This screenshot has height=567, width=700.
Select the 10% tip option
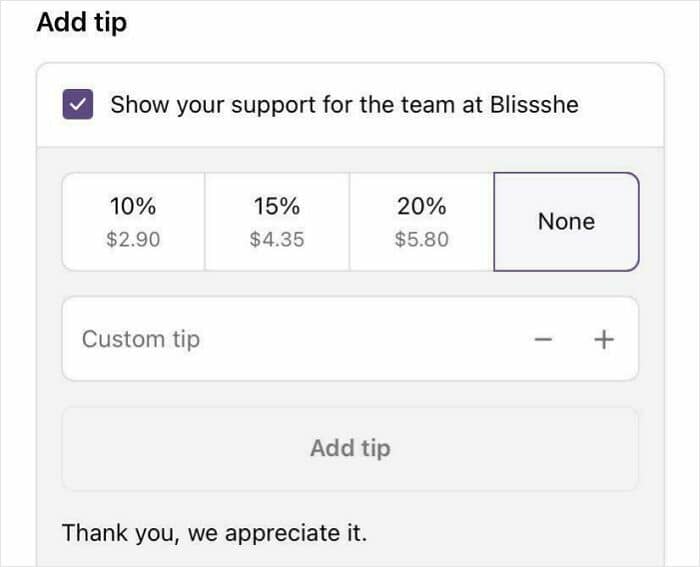134,221
